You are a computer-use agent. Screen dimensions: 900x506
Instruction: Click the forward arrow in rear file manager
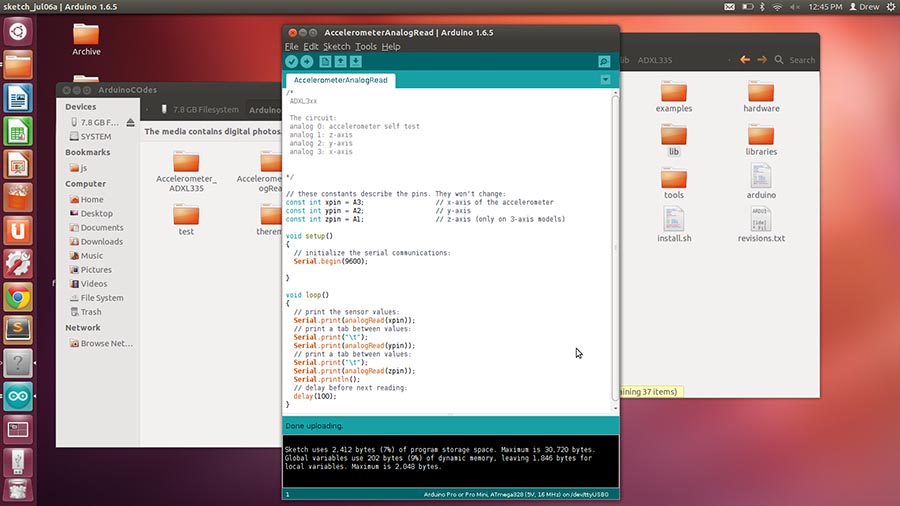762,60
